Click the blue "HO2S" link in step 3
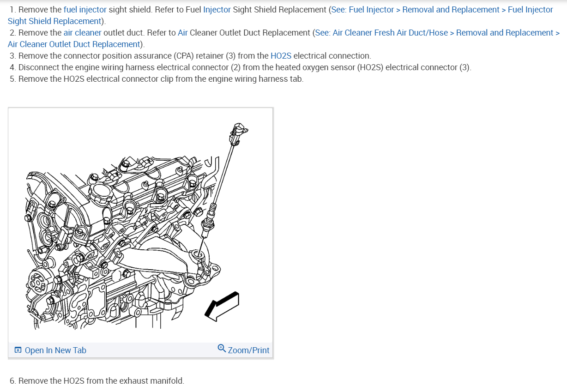This screenshot has height=392, width=567. 281,56
